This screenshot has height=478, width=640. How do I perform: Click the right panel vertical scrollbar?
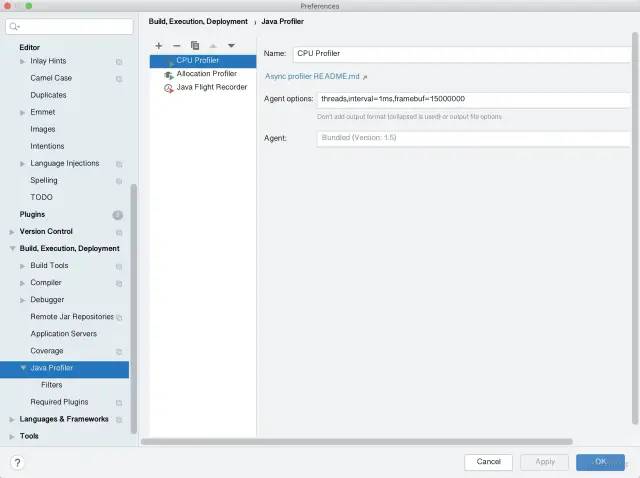[x=635, y=228]
